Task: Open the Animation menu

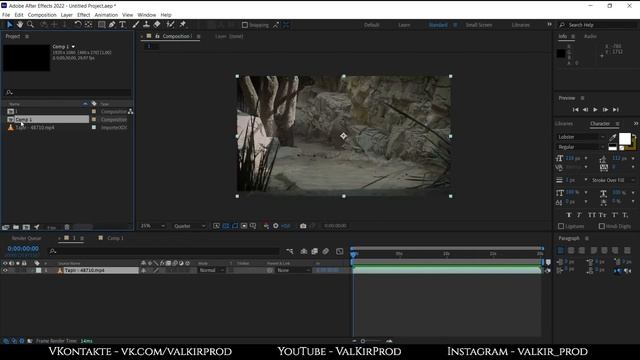Action: (106, 15)
